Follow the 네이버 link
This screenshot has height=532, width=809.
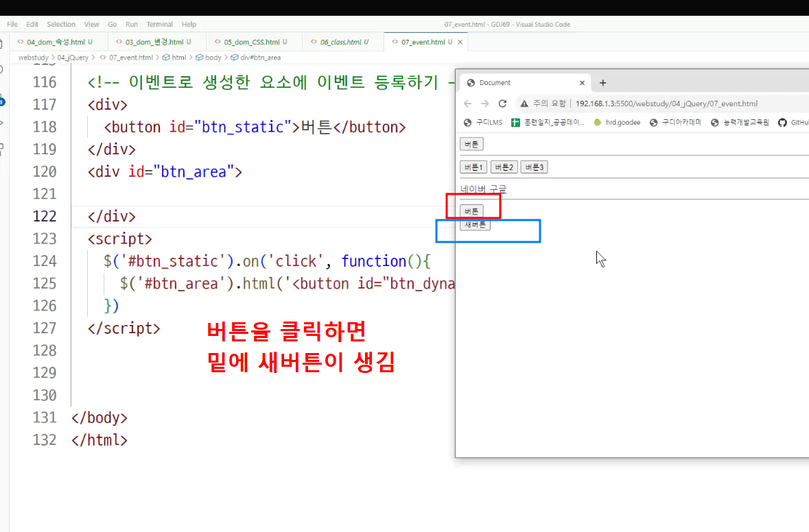(x=473, y=189)
